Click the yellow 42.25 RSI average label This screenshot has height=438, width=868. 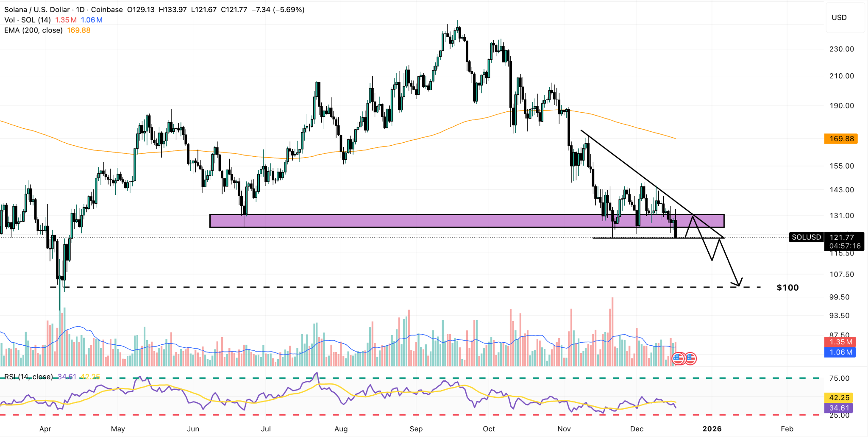coord(839,398)
